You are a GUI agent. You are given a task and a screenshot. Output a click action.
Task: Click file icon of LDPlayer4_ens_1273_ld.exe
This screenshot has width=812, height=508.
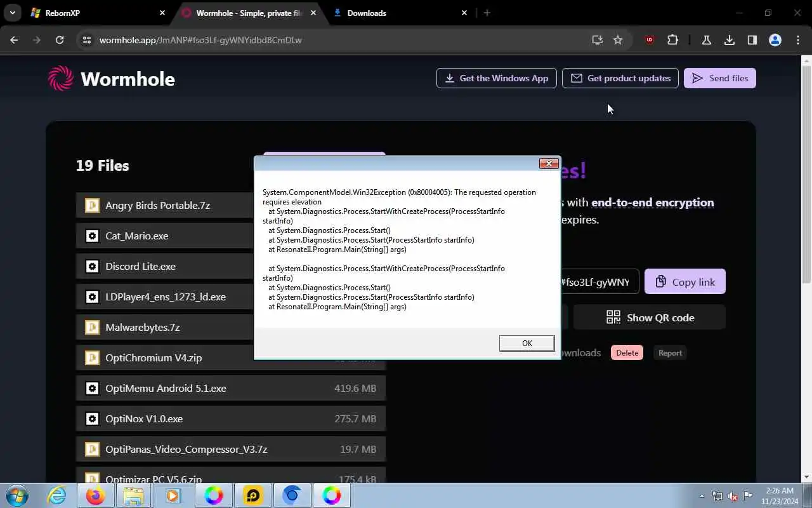[x=92, y=297]
